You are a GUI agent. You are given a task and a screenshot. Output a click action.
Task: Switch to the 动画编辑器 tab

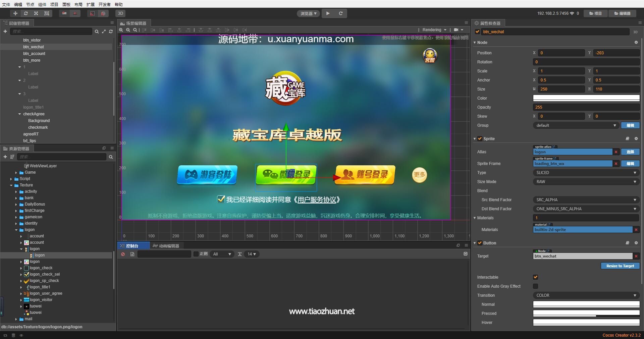pyautogui.click(x=166, y=246)
